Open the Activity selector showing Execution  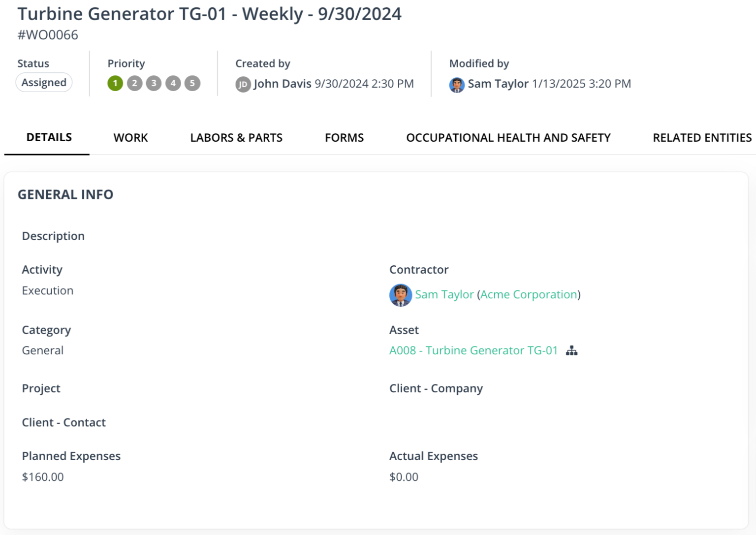pyautogui.click(x=47, y=290)
